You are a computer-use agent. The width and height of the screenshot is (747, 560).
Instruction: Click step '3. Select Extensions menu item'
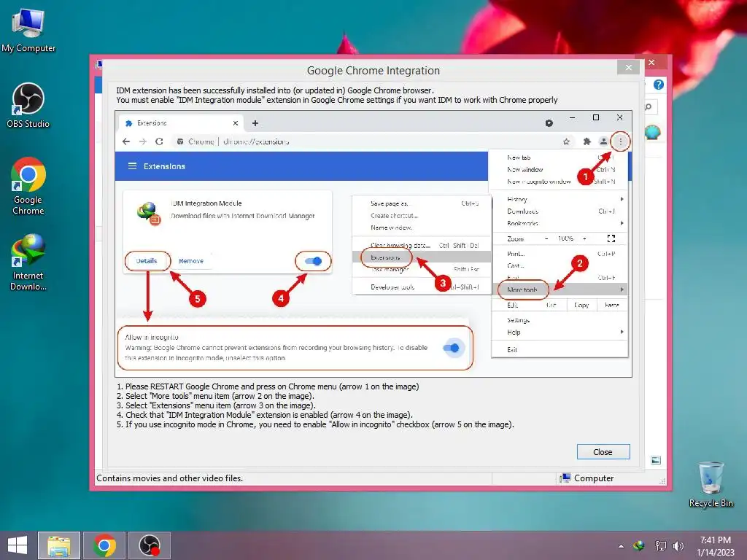(216, 405)
